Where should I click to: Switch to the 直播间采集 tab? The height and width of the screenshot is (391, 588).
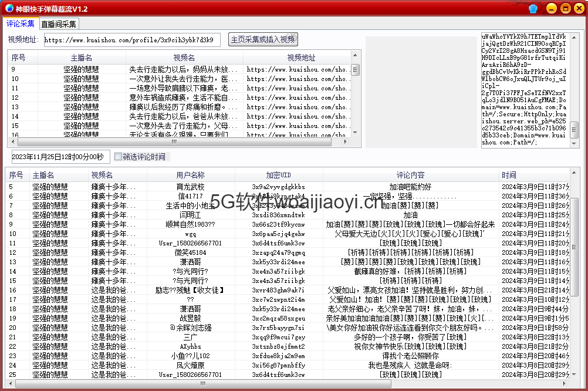pyautogui.click(x=59, y=24)
